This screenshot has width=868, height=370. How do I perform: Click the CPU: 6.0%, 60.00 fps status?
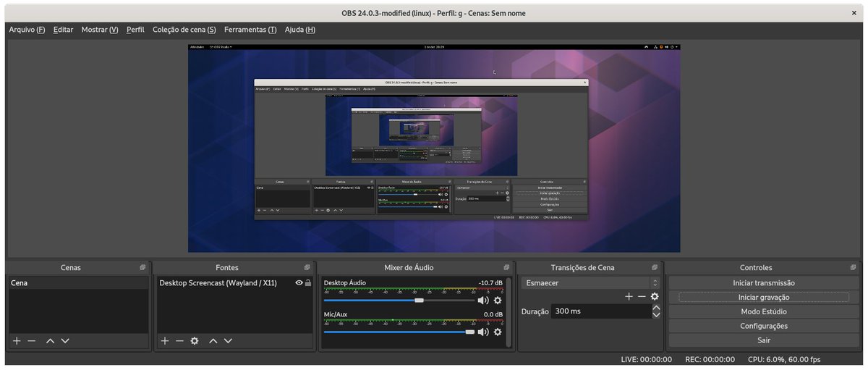(784, 359)
